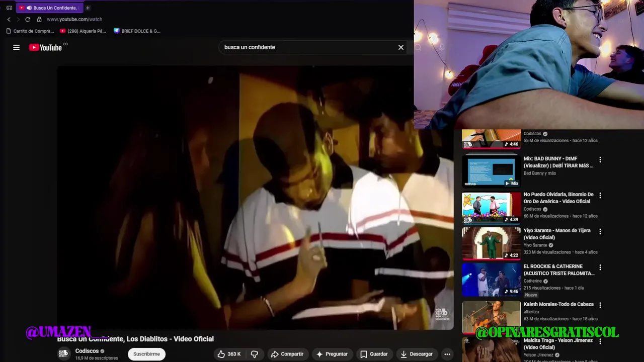Click the Codiscos watermark in video corner

pyautogui.click(x=442, y=314)
